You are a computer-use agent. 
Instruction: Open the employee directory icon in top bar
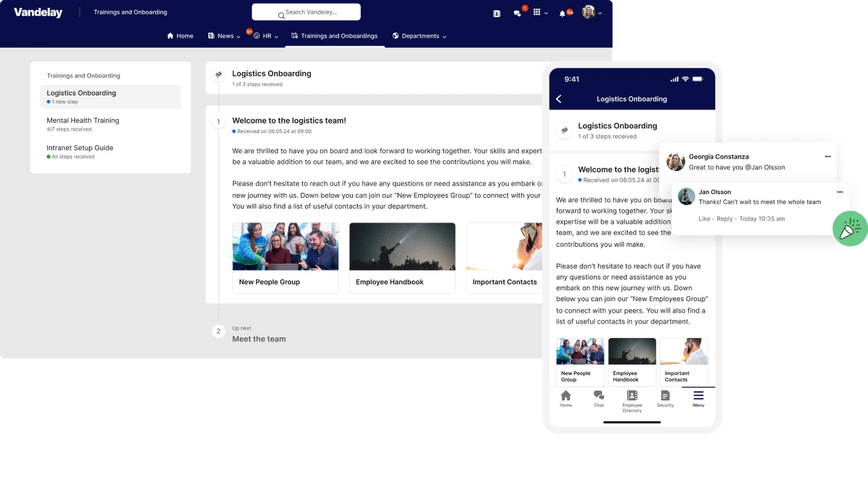[x=496, y=12]
